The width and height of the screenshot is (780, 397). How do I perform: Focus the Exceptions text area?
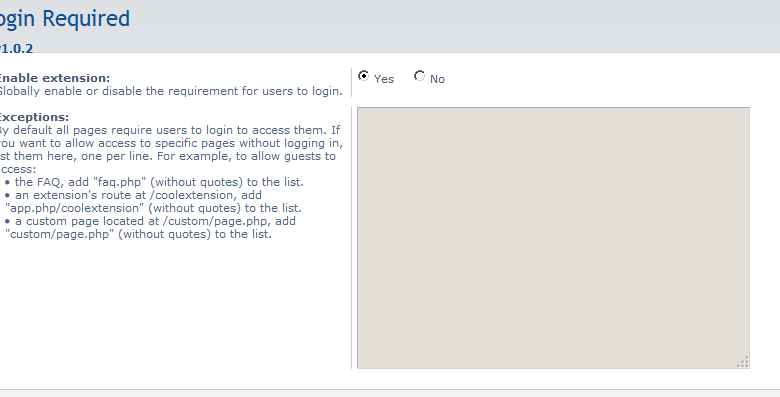pyautogui.click(x=553, y=238)
